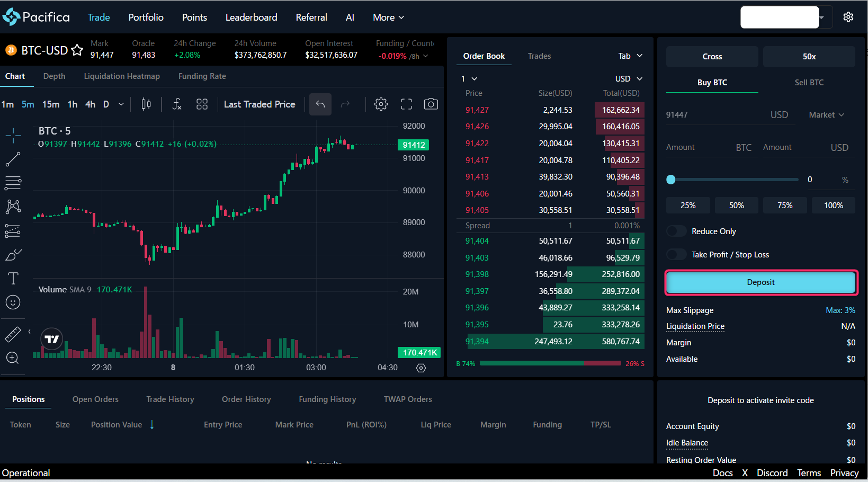Viewport: 868px width, 482px height.
Task: Click the undo arrow in chart toolbar
Action: 320,104
